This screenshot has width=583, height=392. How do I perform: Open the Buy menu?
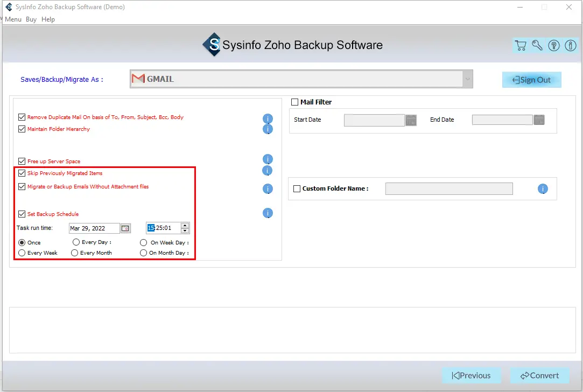(31, 19)
